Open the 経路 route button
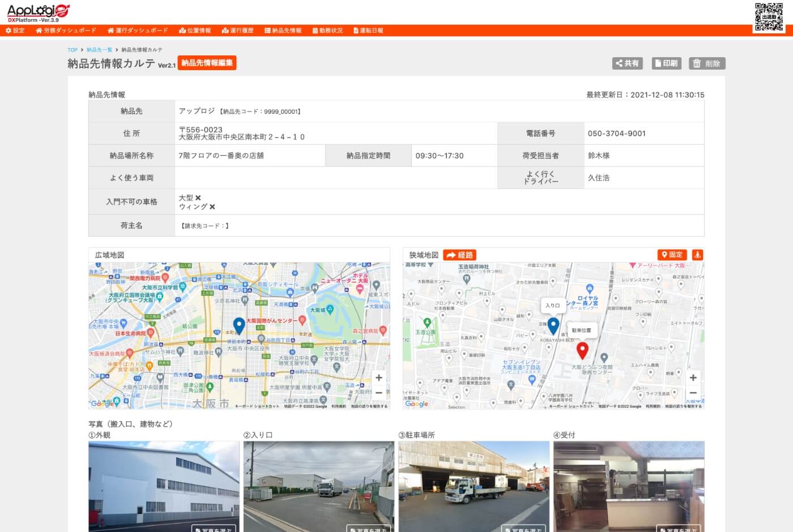Viewport: 793px width, 532px height. pos(459,255)
